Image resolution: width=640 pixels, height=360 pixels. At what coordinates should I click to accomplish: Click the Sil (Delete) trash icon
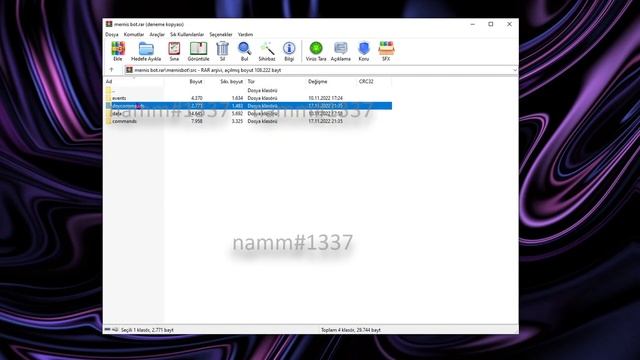(222, 51)
